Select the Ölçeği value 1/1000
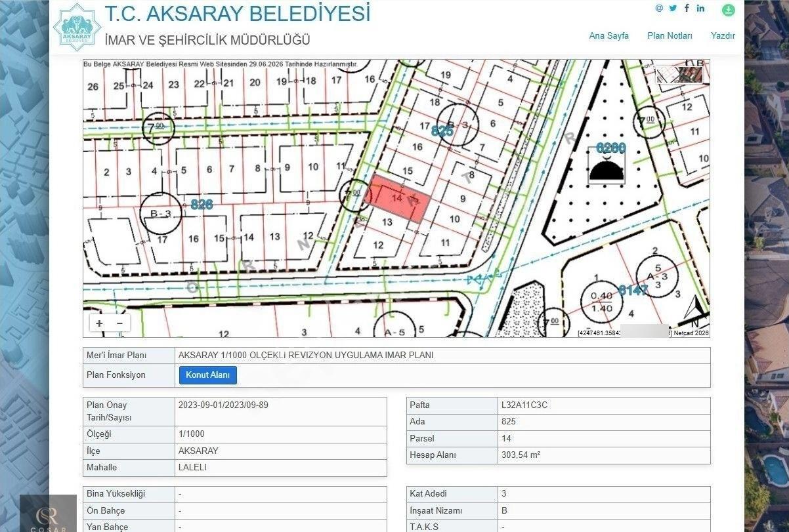The height and width of the screenshot is (532, 789). tap(192, 434)
